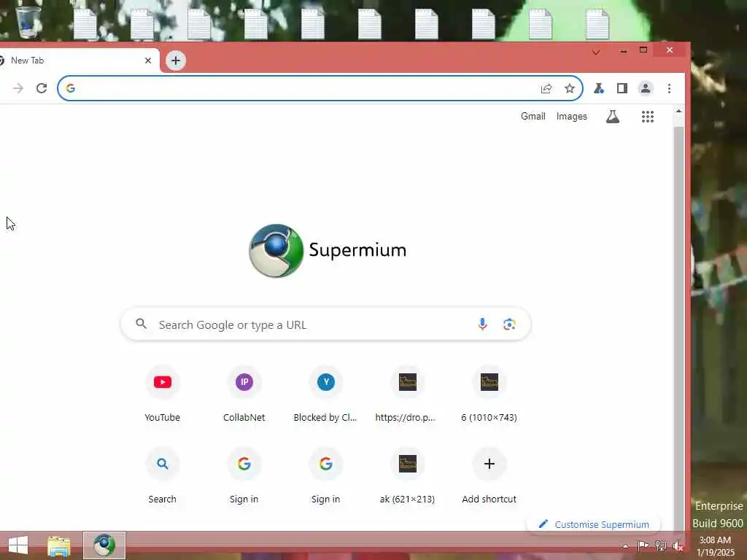Image resolution: width=747 pixels, height=560 pixels.
Task: Search by image with the Lens icon
Action: pyautogui.click(x=508, y=324)
